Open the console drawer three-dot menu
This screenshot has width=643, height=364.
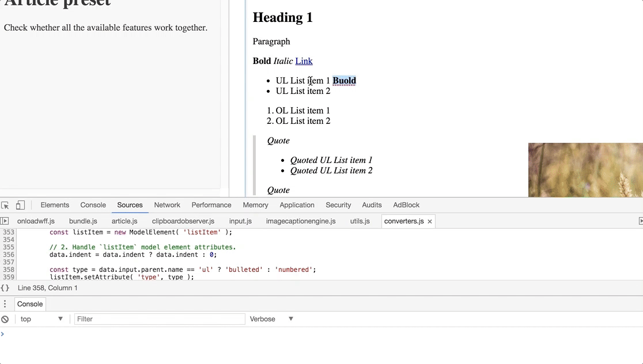[x=5, y=304]
